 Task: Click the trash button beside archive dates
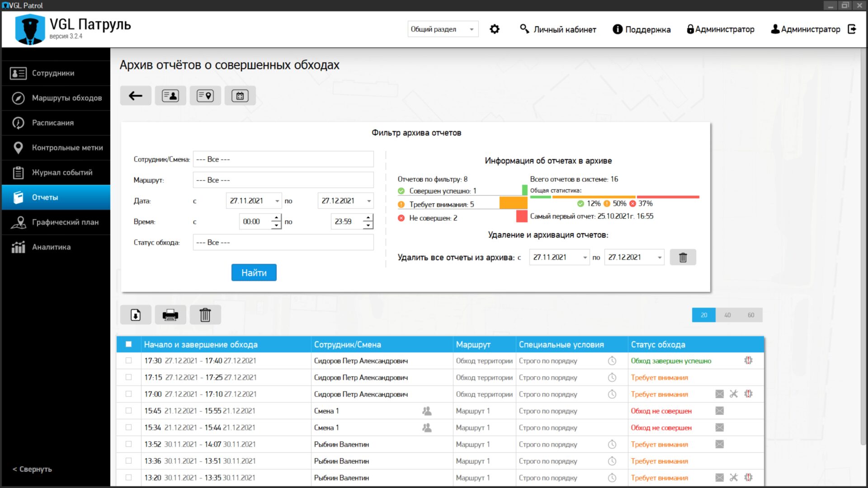click(x=683, y=258)
